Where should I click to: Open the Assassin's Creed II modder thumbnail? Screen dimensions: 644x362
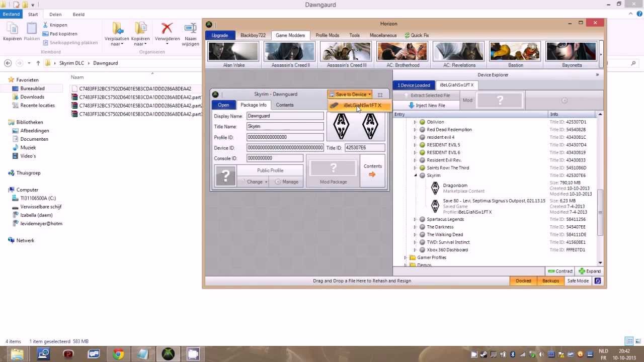tap(290, 55)
